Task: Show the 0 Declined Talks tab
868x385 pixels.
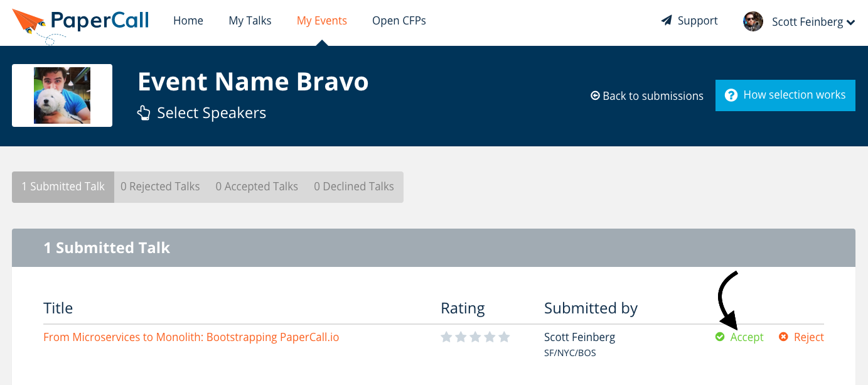Action: (354, 187)
